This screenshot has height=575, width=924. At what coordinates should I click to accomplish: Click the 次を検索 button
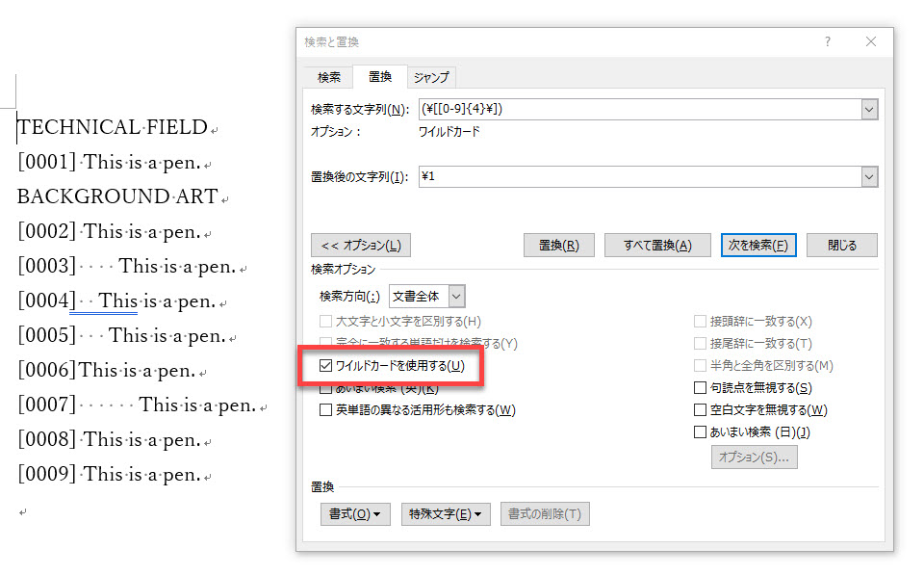coord(759,245)
